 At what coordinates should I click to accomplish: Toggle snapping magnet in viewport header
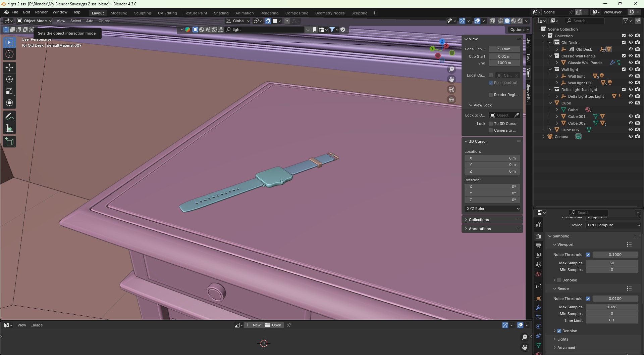coord(268,21)
